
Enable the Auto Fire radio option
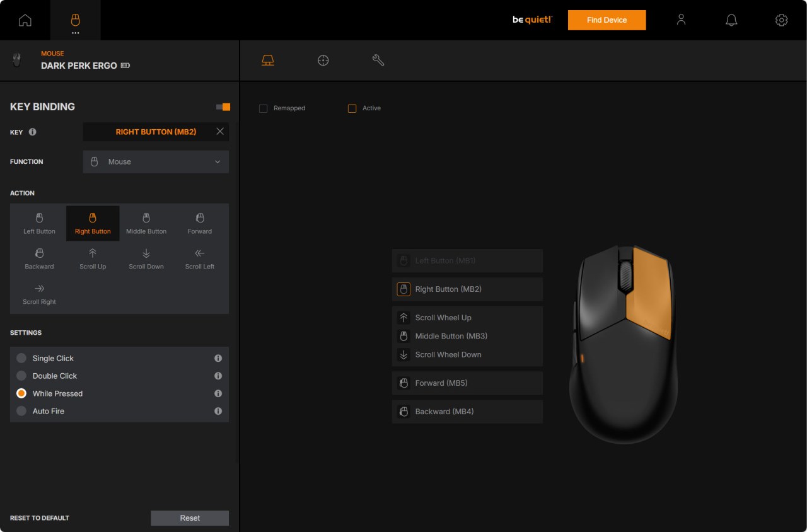(x=21, y=411)
